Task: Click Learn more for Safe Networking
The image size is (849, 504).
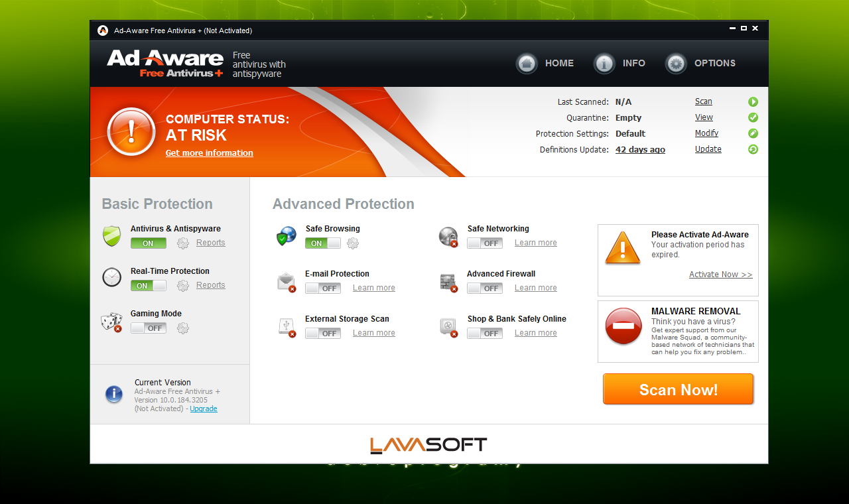Action: point(536,243)
